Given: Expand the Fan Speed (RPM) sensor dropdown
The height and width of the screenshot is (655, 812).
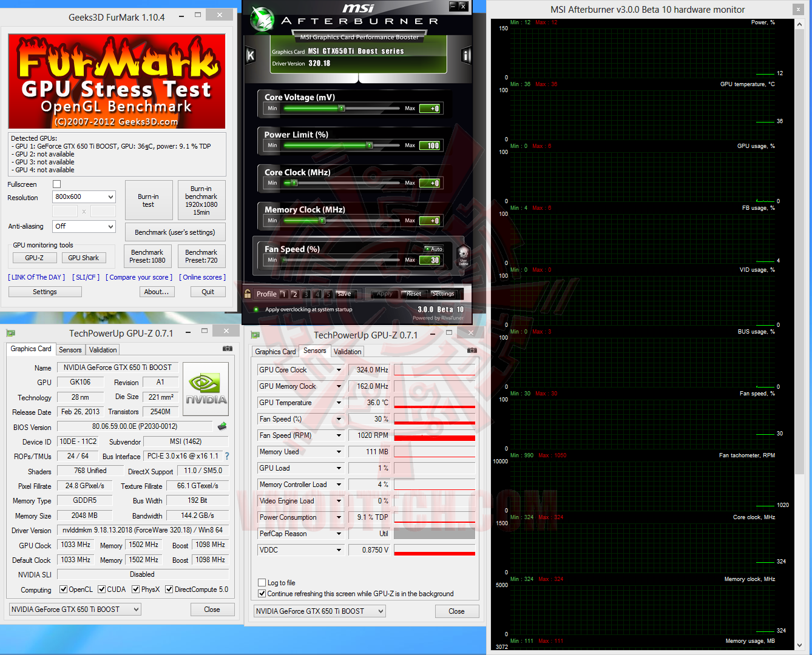Looking at the screenshot, I should click(339, 435).
